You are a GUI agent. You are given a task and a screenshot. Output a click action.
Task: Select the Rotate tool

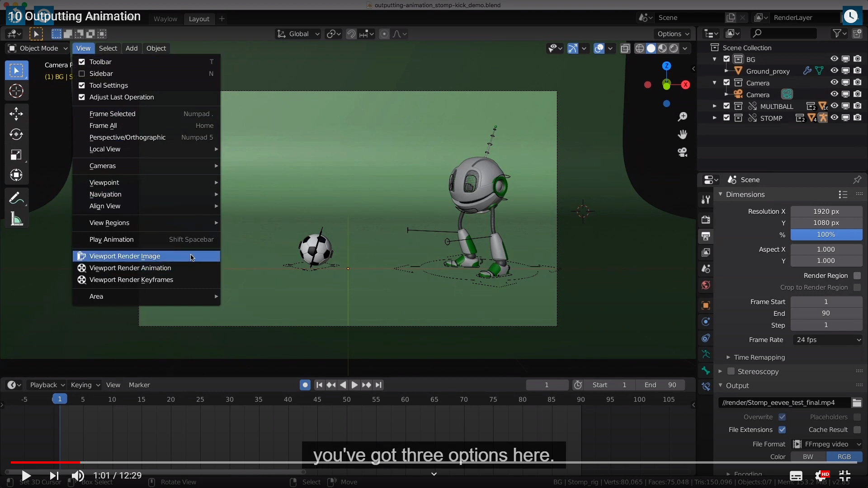tap(16, 134)
